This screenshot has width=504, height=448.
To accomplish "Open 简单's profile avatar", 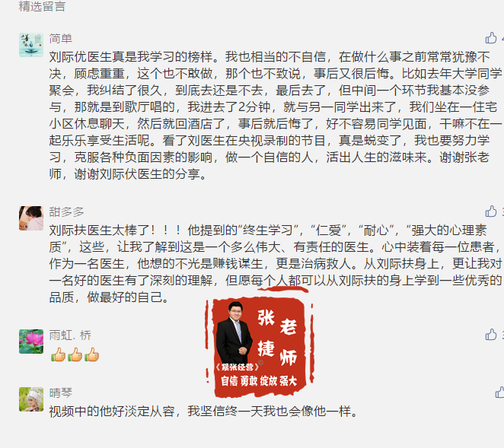I will [31, 45].
